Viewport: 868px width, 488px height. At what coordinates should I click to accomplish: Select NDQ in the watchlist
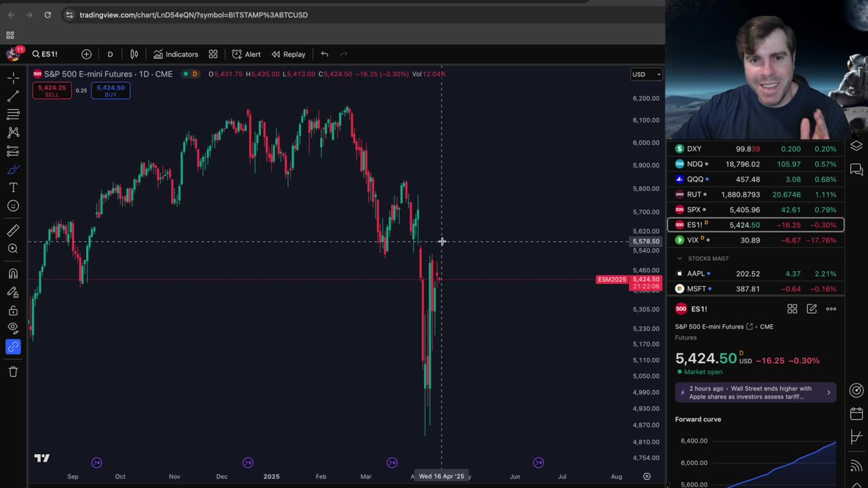click(755, 164)
